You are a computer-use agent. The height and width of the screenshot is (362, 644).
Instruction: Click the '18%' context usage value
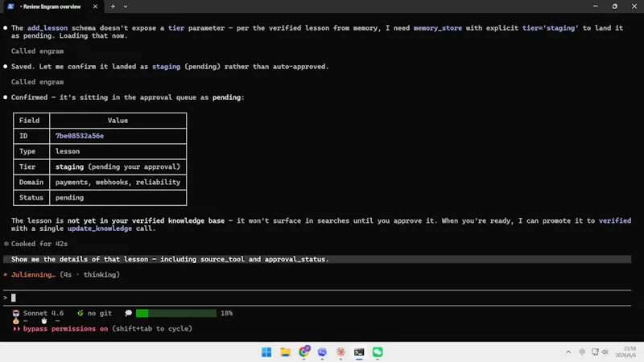[227, 313]
